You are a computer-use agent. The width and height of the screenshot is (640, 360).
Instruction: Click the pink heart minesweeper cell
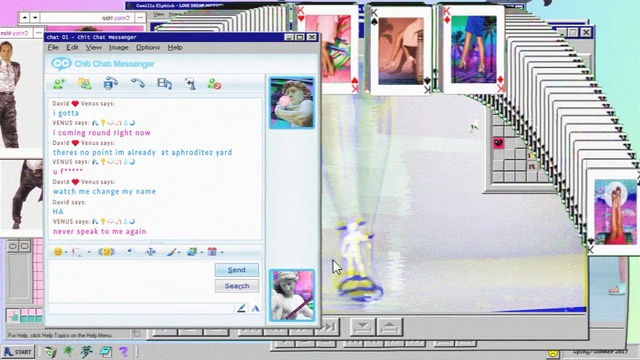(x=499, y=143)
